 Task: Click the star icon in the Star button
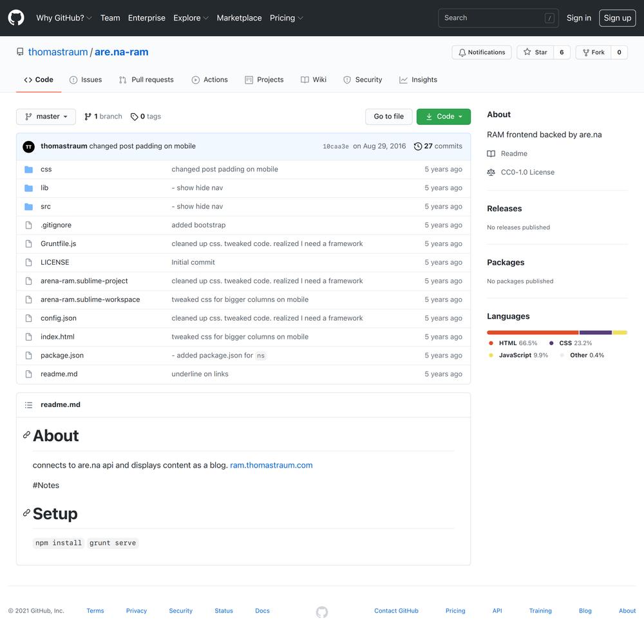tap(527, 52)
